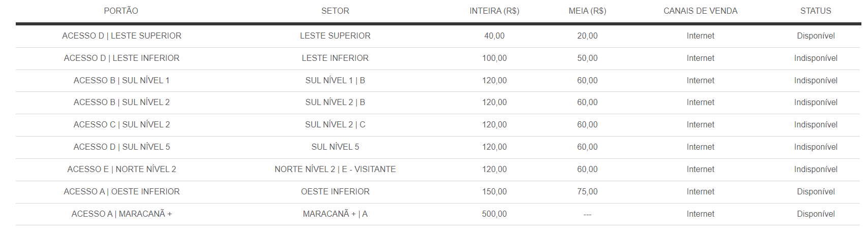The height and width of the screenshot is (236, 868).
Task: Click the CANAIS DE VENDA column header
Action: pyautogui.click(x=700, y=11)
